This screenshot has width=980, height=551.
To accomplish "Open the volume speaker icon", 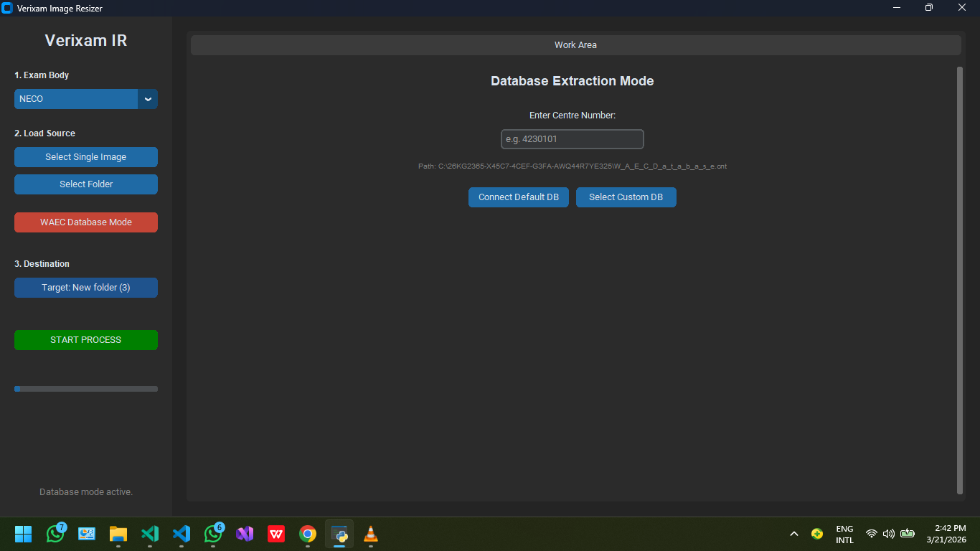I will [x=889, y=534].
